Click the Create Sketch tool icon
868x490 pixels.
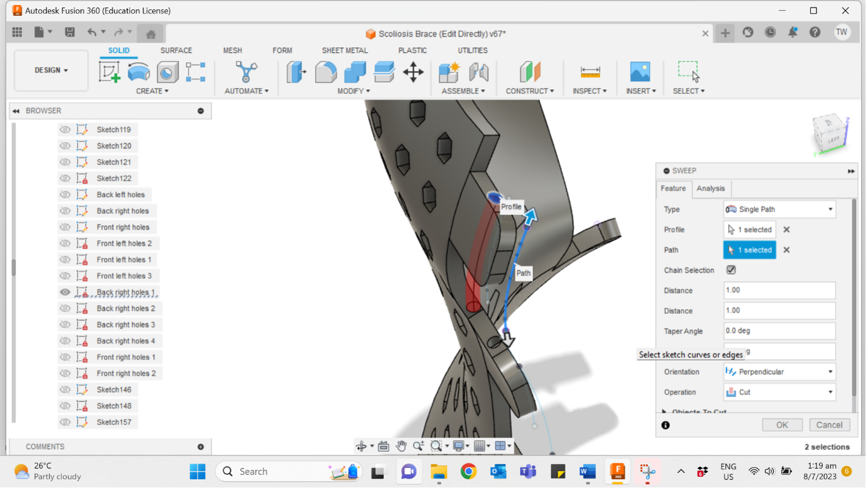pyautogui.click(x=109, y=72)
